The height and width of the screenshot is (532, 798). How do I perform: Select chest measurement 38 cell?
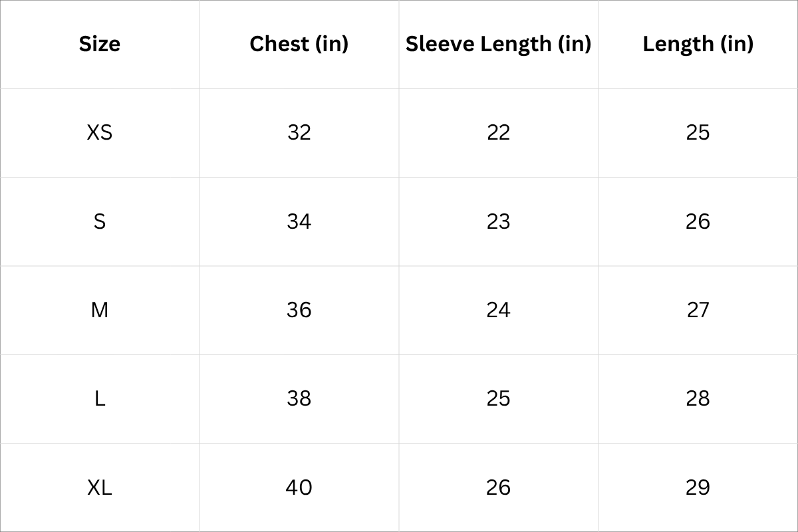click(299, 398)
